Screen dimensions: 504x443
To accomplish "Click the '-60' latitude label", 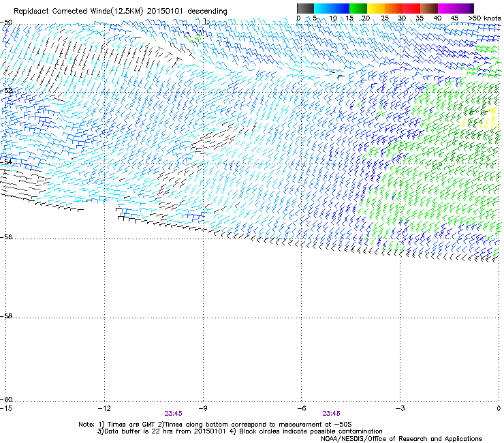I will pyautogui.click(x=6, y=399).
